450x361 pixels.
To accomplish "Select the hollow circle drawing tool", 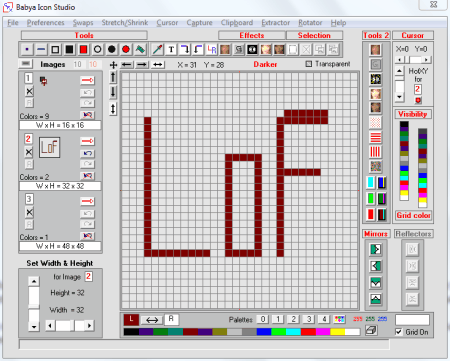I will tap(97, 50).
